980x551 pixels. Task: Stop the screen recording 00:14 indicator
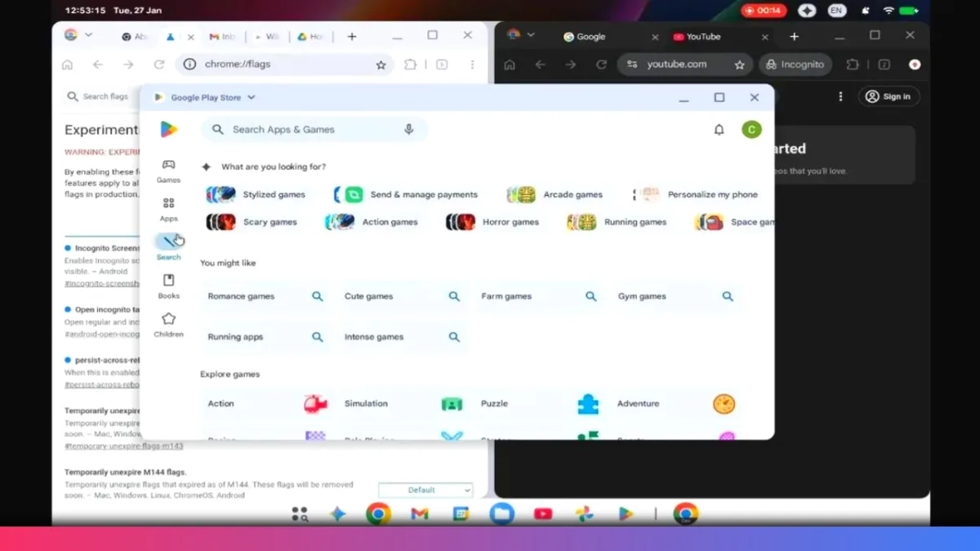click(764, 11)
